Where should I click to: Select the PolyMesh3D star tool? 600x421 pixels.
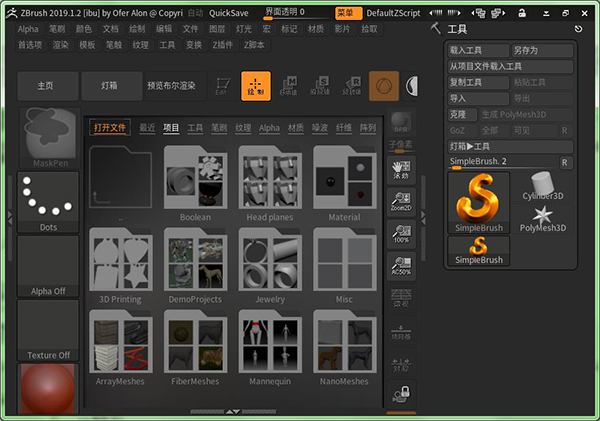pyautogui.click(x=543, y=219)
